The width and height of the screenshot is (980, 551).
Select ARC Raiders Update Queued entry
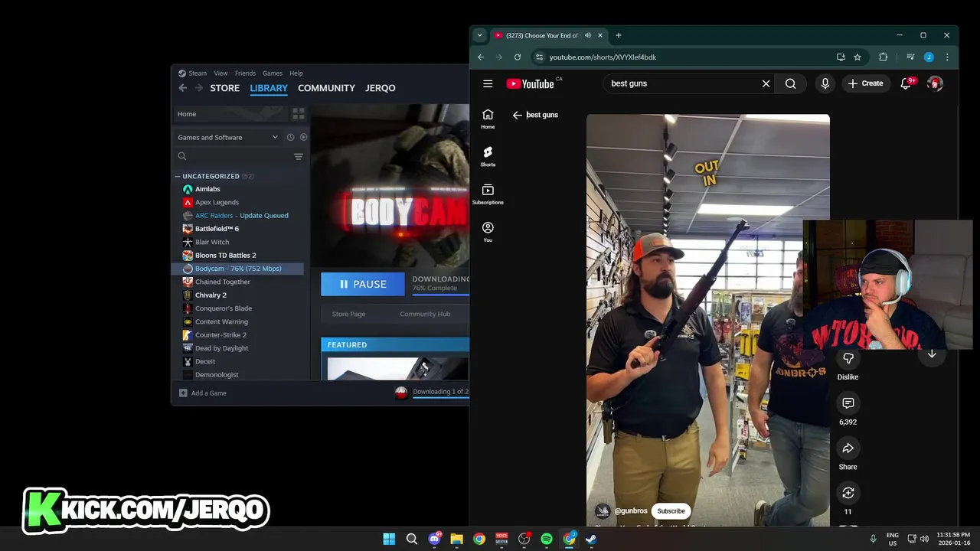click(x=240, y=216)
